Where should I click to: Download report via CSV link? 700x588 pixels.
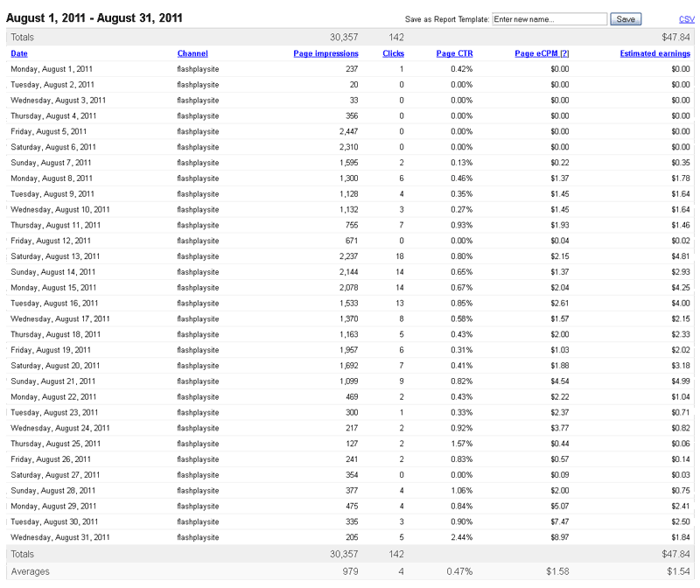(x=687, y=19)
